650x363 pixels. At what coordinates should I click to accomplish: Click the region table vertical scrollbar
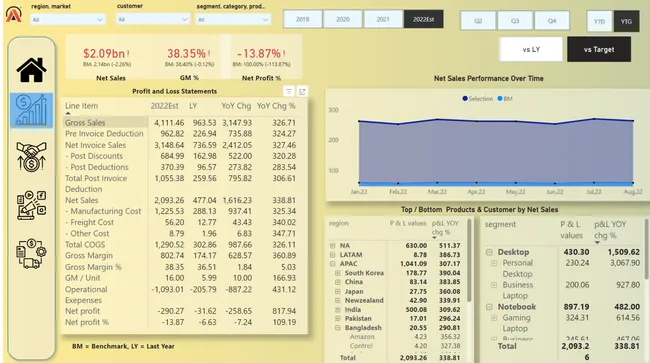(469, 260)
